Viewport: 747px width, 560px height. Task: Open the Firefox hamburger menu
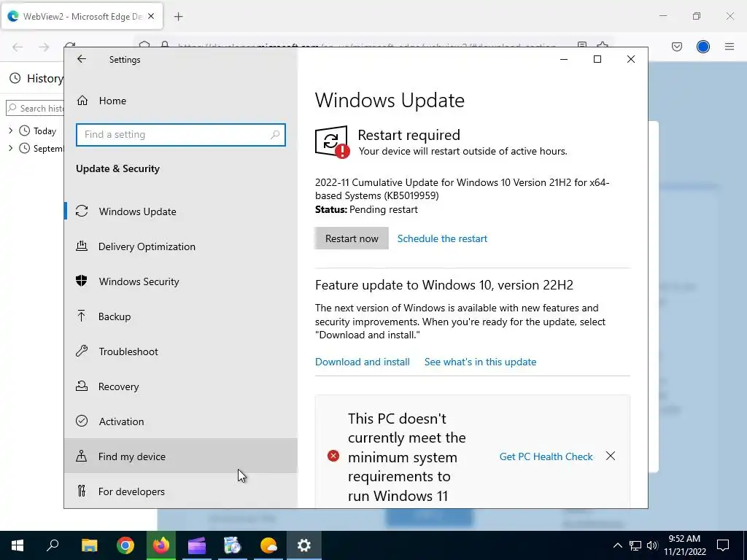(x=729, y=47)
